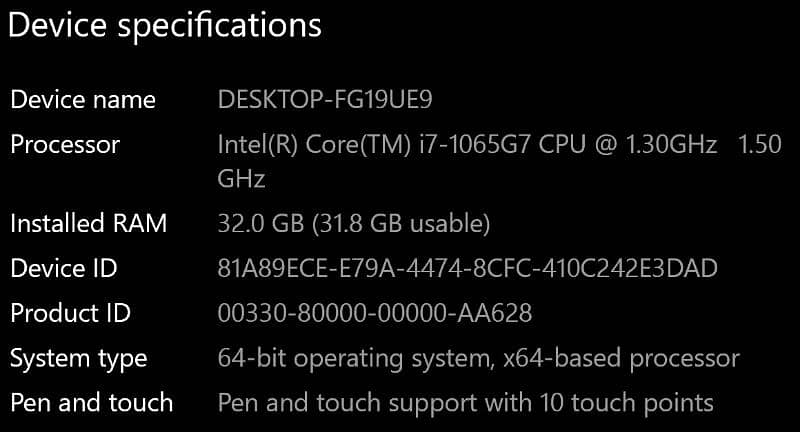Click the Product ID label
Screen dimensions: 800x432
click(70, 313)
